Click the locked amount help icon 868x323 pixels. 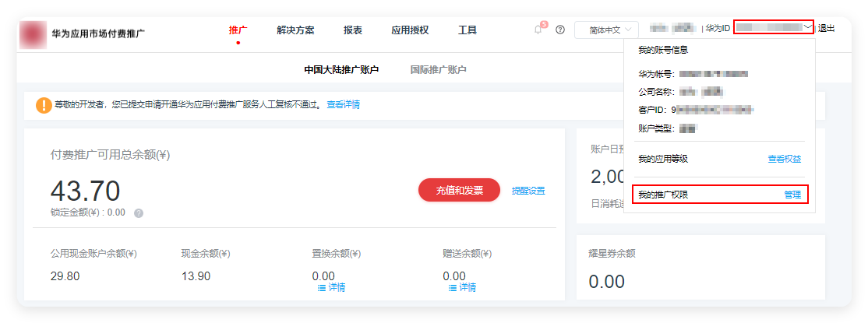[x=139, y=213]
